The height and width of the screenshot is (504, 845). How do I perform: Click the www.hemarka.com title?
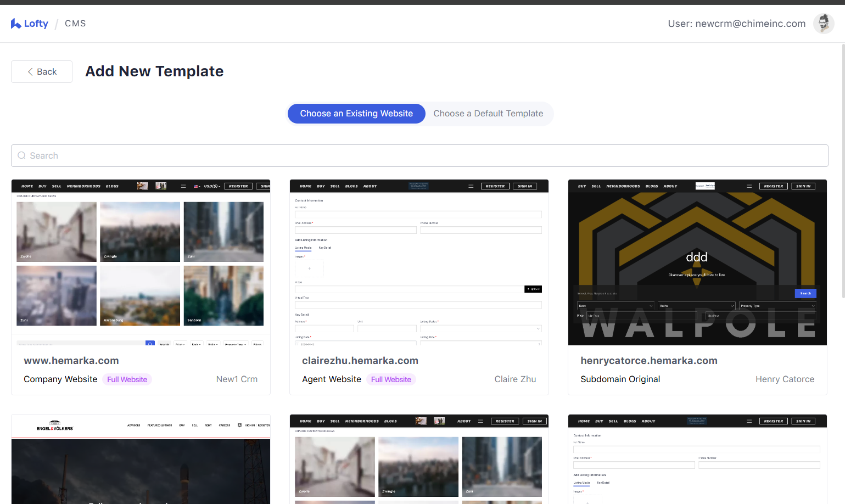pos(71,361)
